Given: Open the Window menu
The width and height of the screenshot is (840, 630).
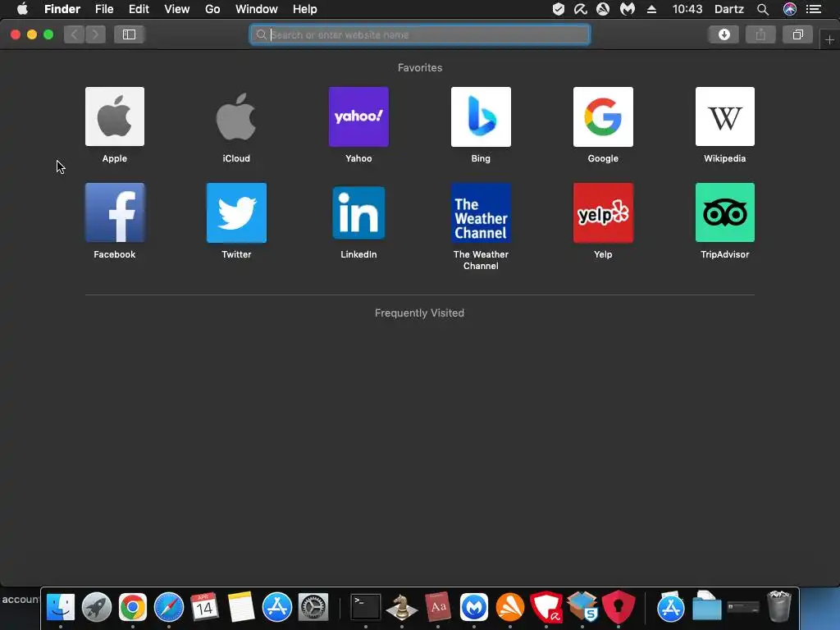Looking at the screenshot, I should [x=257, y=9].
